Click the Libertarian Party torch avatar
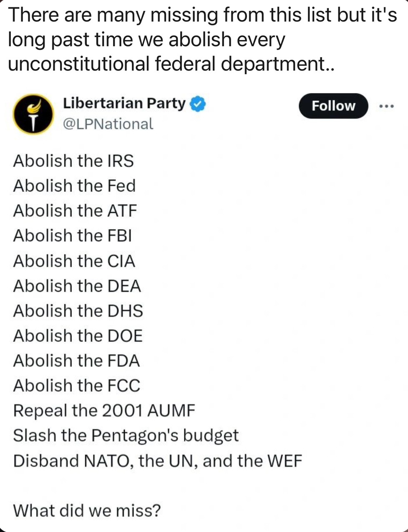Viewport: 408px width, 532px height. click(33, 114)
